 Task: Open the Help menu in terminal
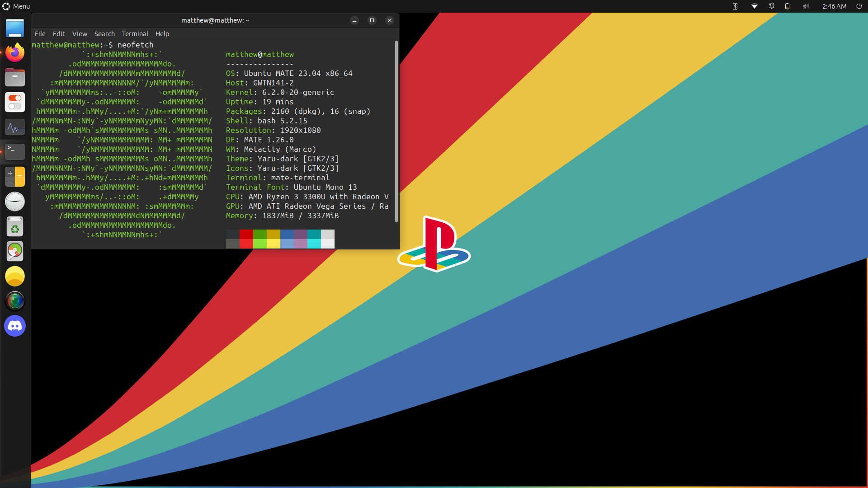(x=162, y=34)
